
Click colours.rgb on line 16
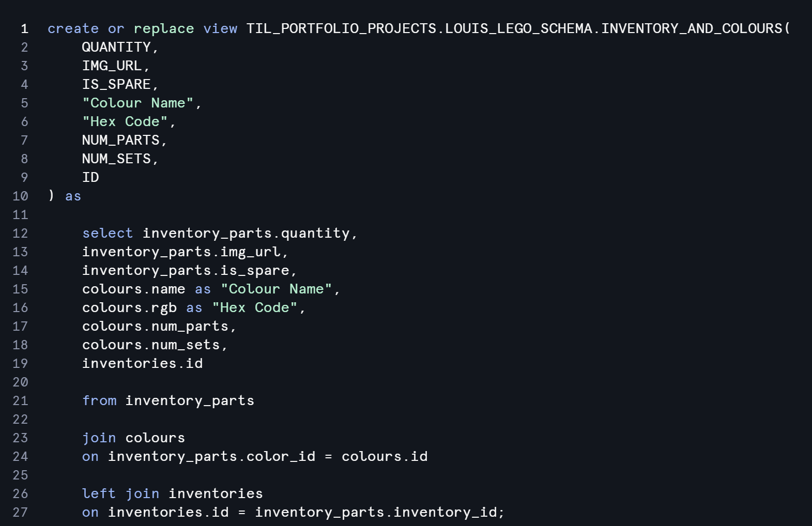pos(130,308)
